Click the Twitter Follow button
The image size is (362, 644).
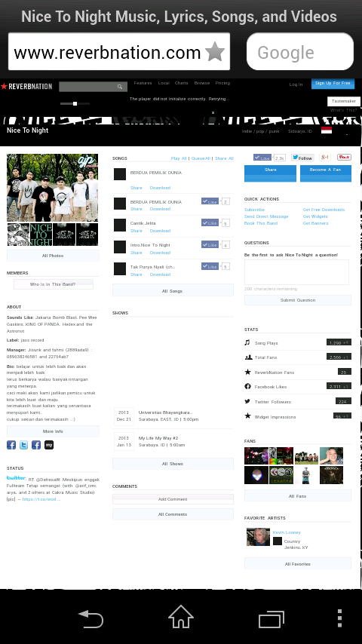[x=302, y=158]
